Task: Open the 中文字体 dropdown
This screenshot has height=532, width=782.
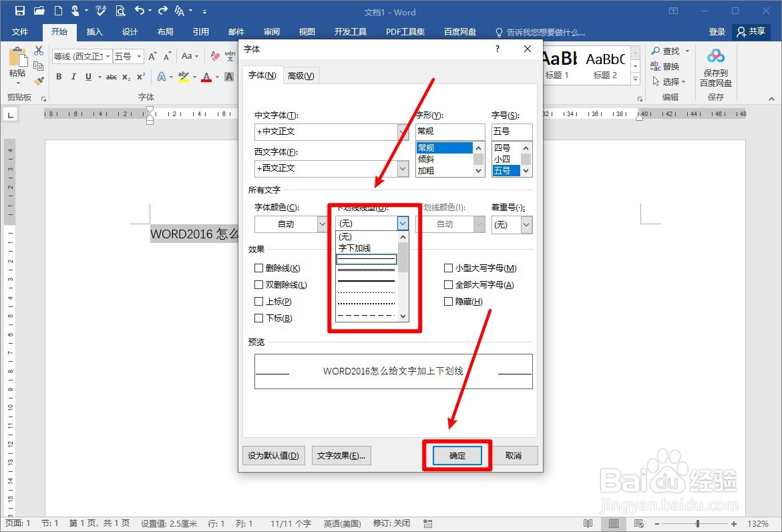Action: point(402,131)
